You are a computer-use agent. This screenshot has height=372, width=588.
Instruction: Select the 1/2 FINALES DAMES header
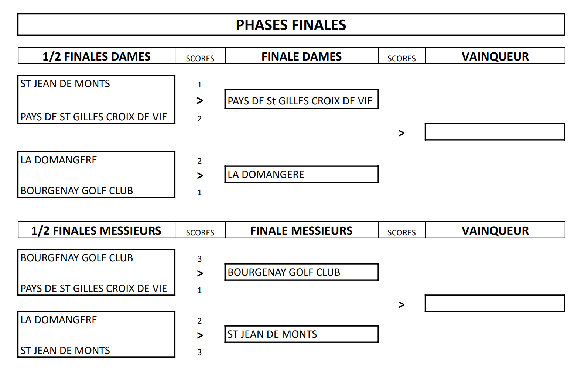click(96, 56)
